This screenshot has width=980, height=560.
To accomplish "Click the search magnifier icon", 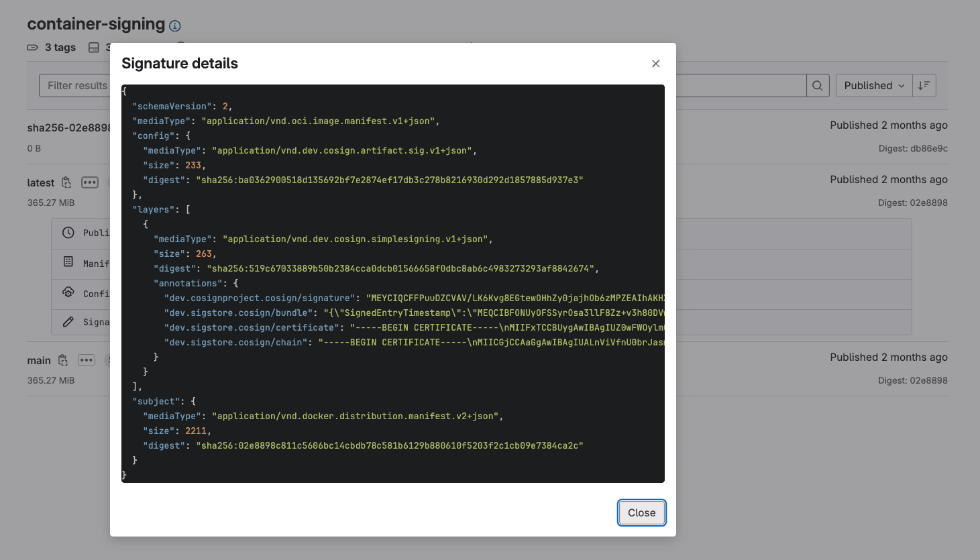I will (818, 85).
